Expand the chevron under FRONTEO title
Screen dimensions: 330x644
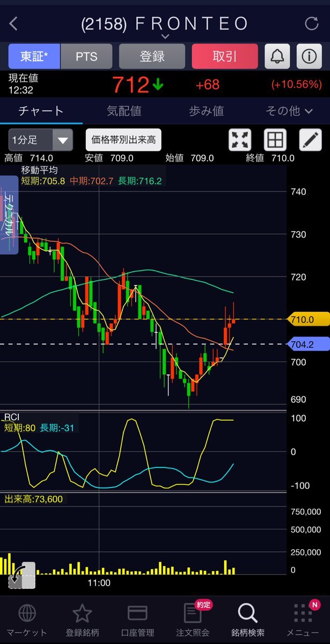tap(165, 36)
